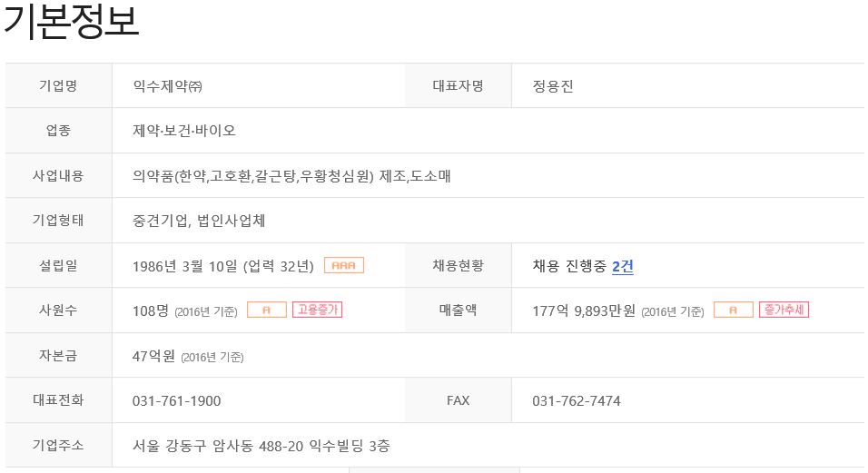Click the 기본정보 heading
Screen dimensions: 868x473
pyautogui.click(x=71, y=22)
